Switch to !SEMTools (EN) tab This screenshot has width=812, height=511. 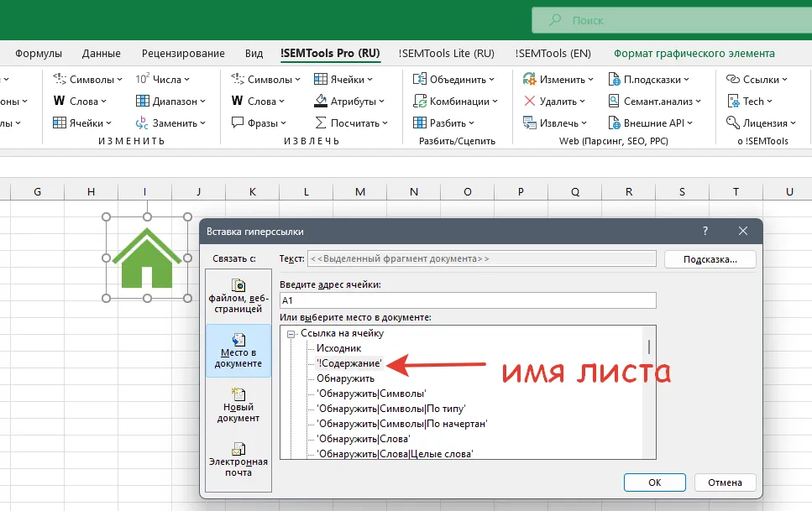click(x=553, y=54)
